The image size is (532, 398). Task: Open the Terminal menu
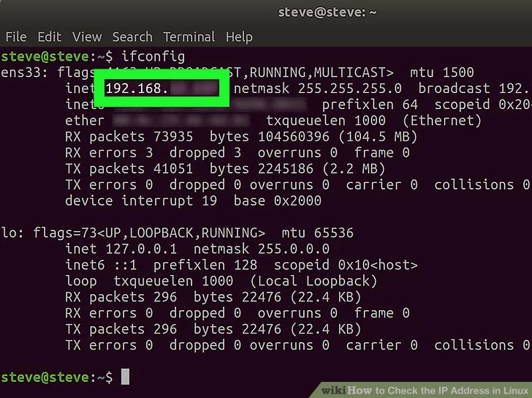coord(189,37)
